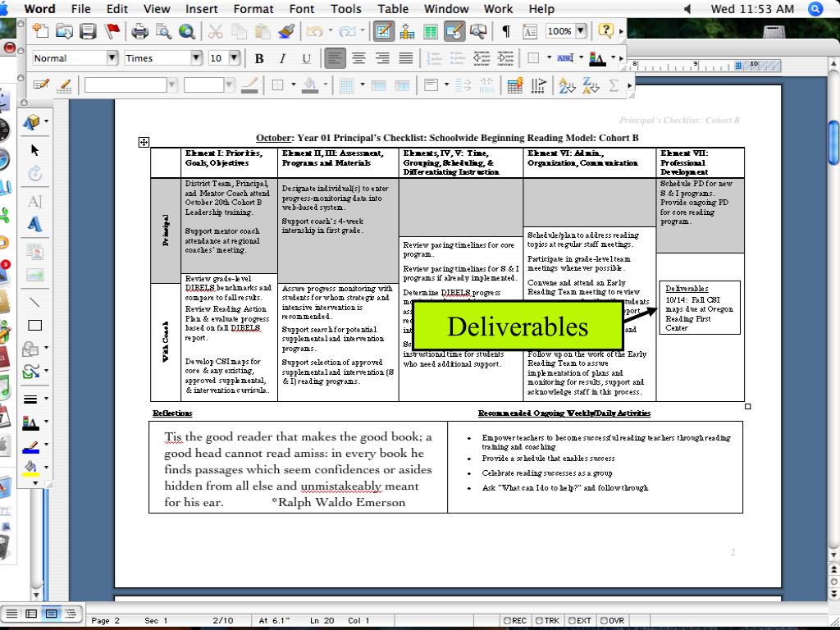Click the yellow Fill Color bucket in Drawing toolbar
Viewport: 840px width, 630px height.
coord(30,468)
